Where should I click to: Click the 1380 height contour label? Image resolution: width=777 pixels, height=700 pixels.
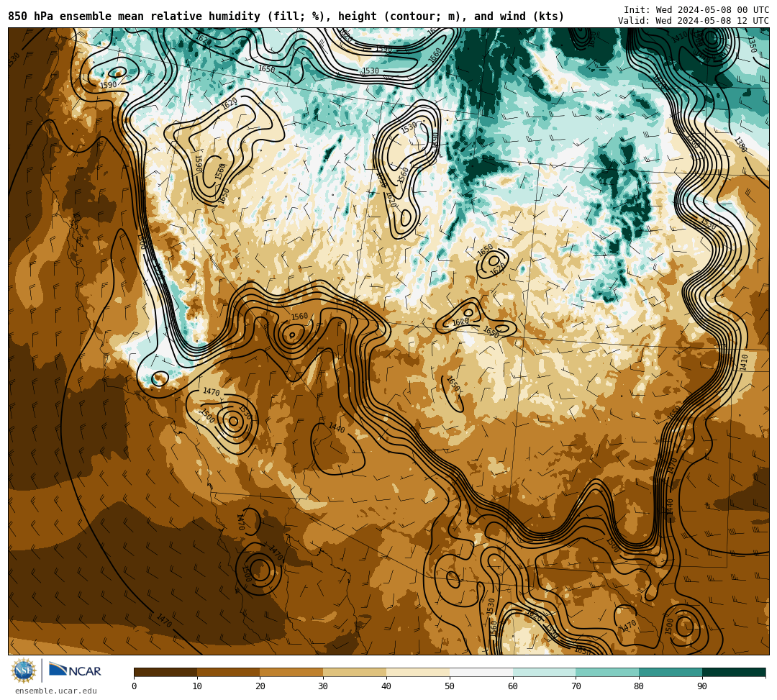tap(741, 144)
